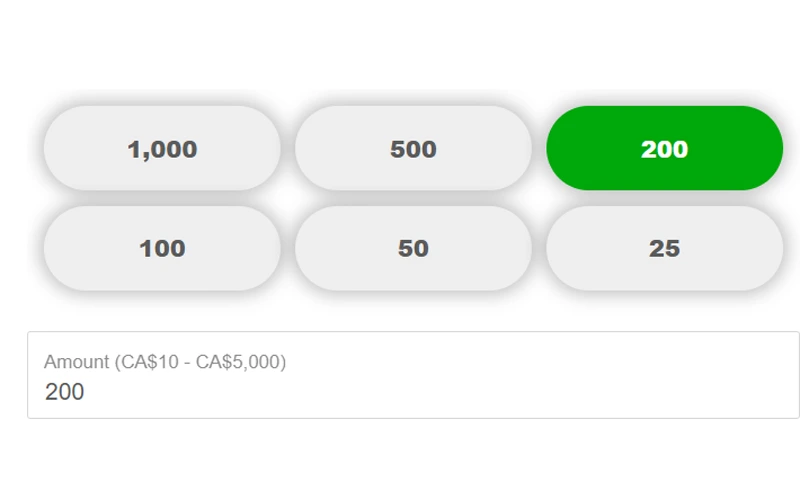Screen dimensions: 800x500
Task: Click the "Amount (CA$10 - CA$5,000)" label
Action: tap(165, 362)
